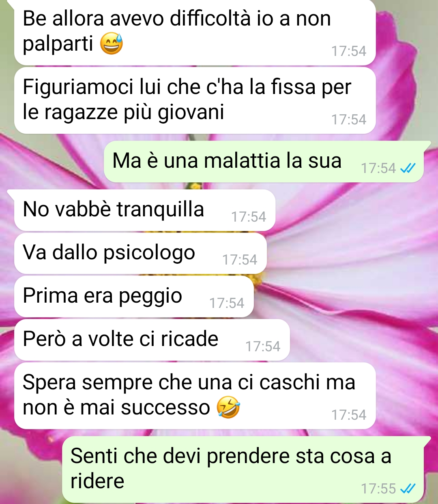
Task: Tap the timestamp of the 'Figuriamoci lui' message
Action: [x=349, y=120]
